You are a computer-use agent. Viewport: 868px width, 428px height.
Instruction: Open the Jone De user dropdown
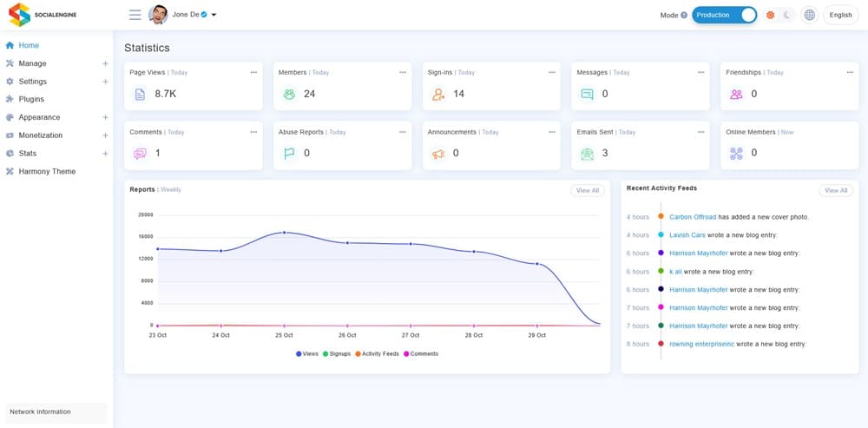(214, 15)
